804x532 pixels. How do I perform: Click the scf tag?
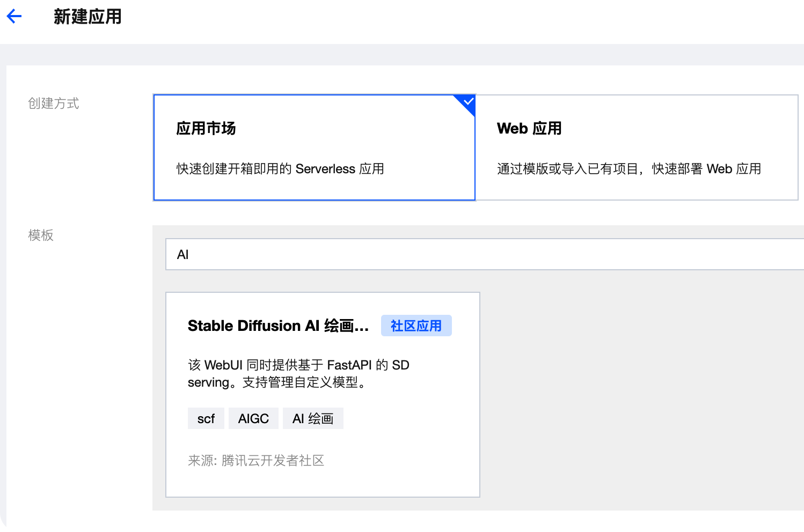pos(206,418)
